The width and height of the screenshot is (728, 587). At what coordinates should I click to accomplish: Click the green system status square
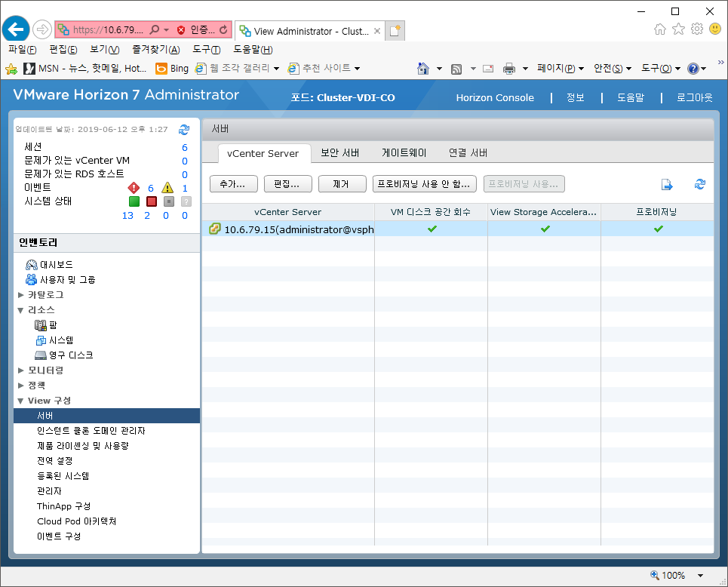click(x=134, y=201)
